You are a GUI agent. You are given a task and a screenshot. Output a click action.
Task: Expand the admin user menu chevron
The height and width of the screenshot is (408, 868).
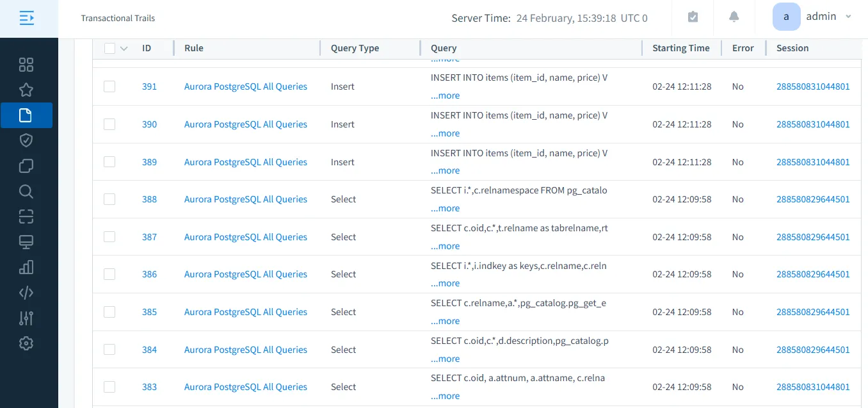(849, 17)
